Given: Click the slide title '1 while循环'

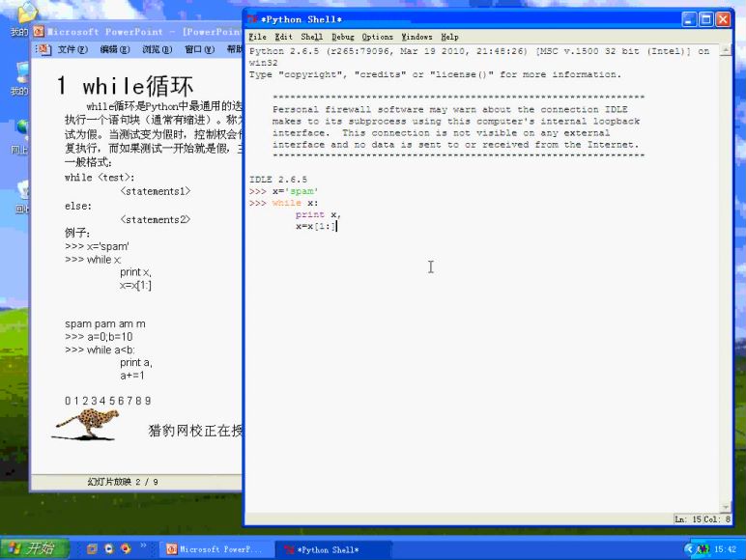Looking at the screenshot, I should point(125,86).
